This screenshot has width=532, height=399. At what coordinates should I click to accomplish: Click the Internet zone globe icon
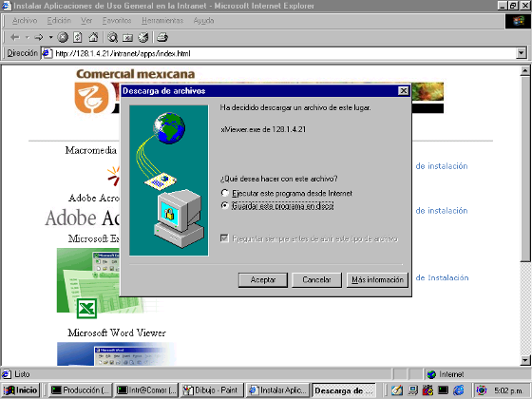click(x=431, y=374)
